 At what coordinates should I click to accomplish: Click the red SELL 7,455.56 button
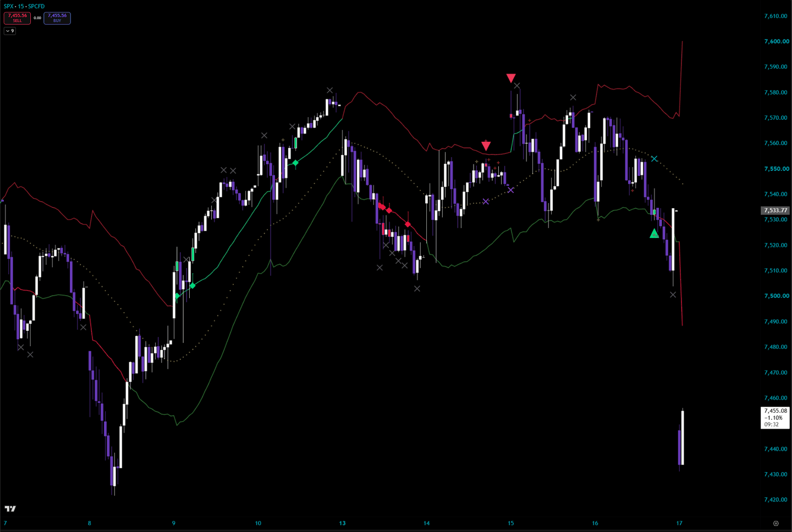click(17, 18)
